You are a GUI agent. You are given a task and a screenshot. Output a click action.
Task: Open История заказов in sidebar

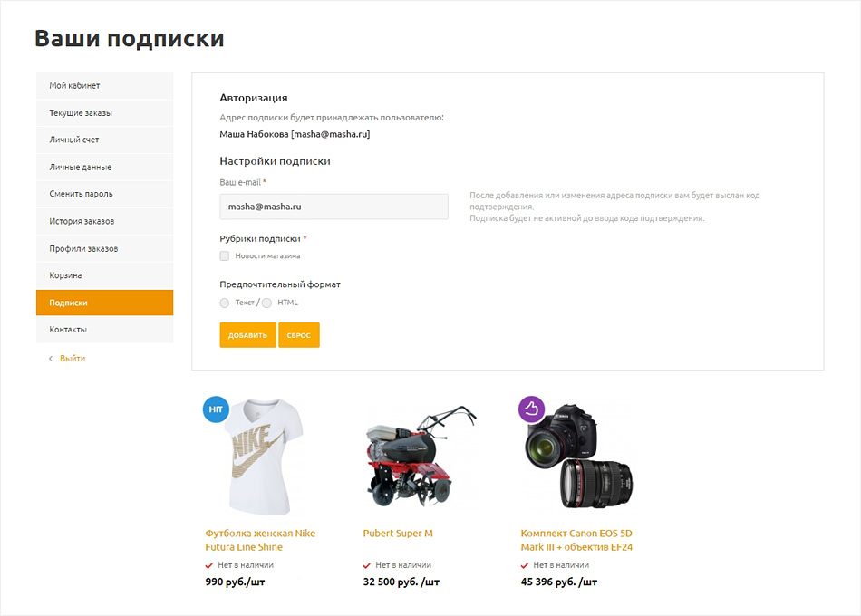(104, 221)
